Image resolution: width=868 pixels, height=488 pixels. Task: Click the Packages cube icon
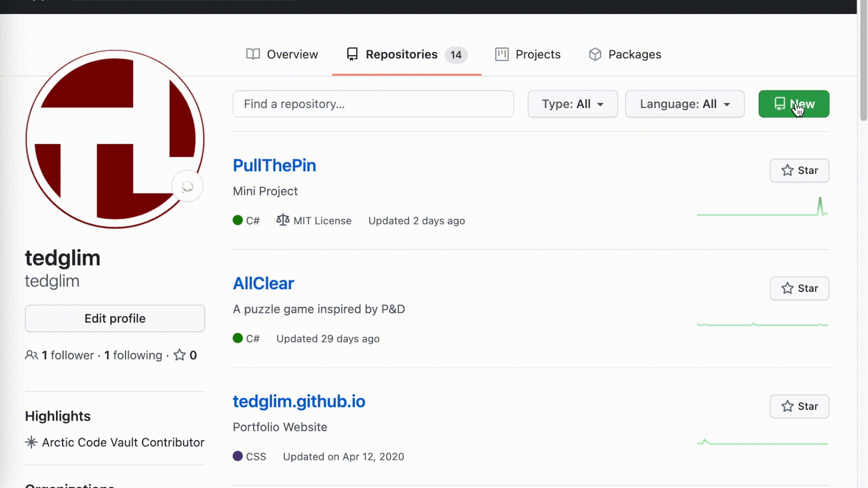click(x=595, y=54)
